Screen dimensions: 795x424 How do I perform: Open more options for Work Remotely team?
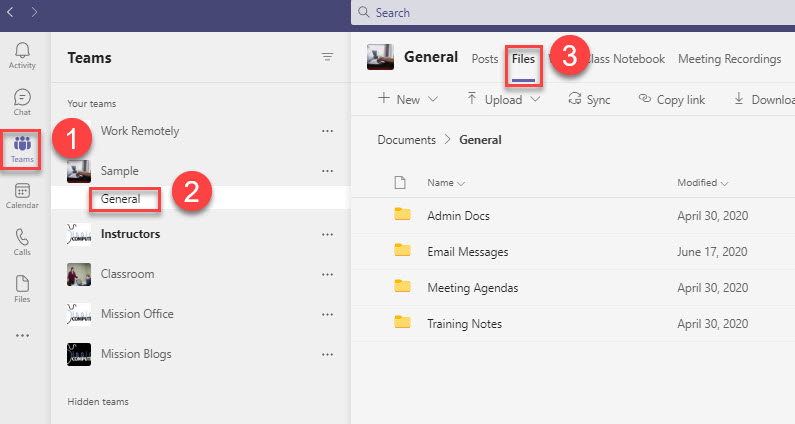(x=328, y=131)
